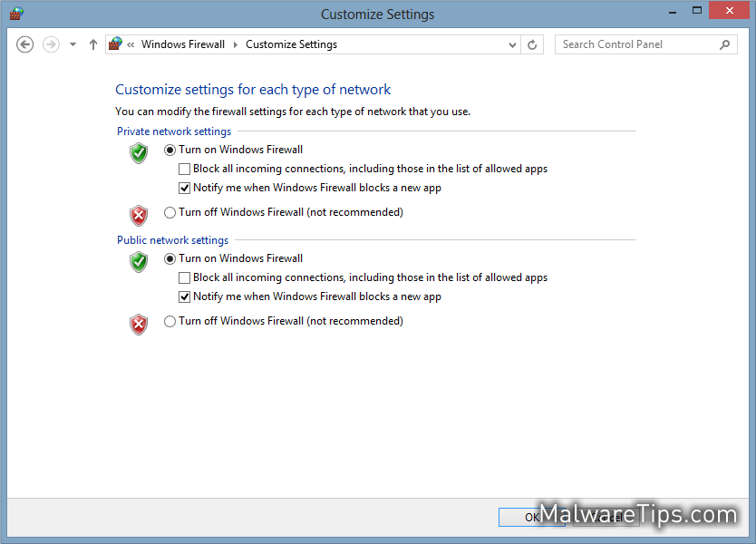
Task: Click green shield icon in Public network settings
Action: [x=139, y=262]
